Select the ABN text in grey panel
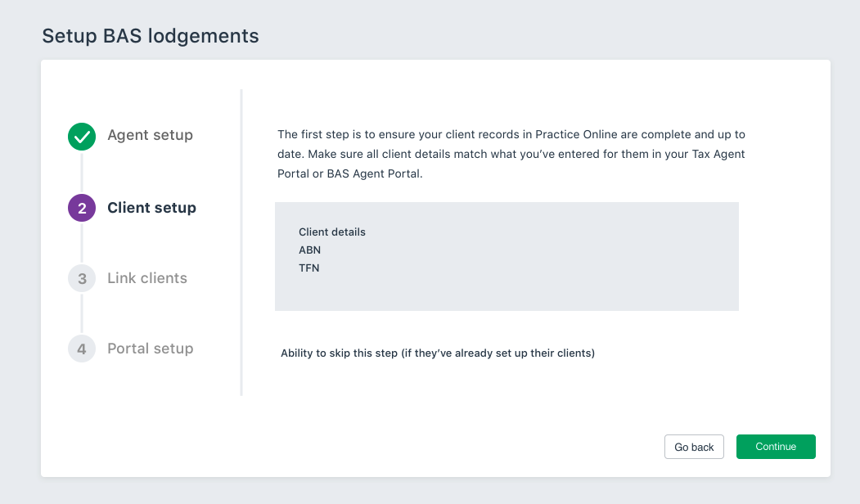This screenshot has width=860, height=504. 310,250
